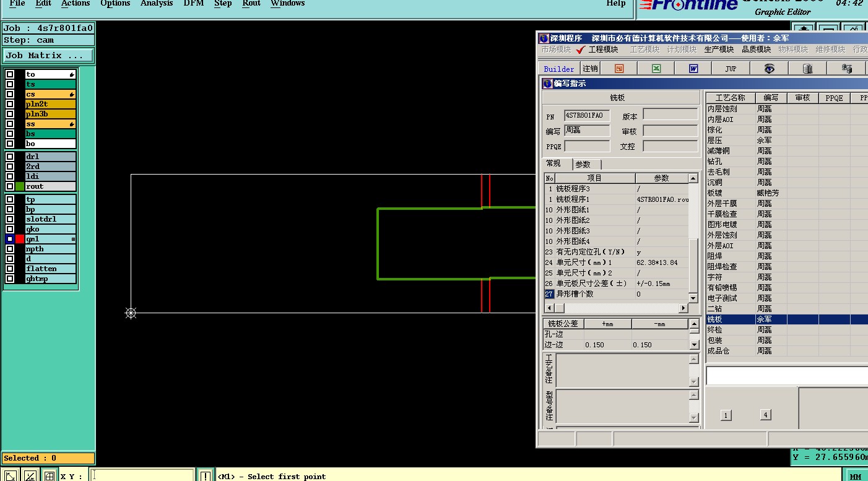868x481 pixels.
Task: Click the 异形槽个数 parameter row
Action: pos(617,294)
